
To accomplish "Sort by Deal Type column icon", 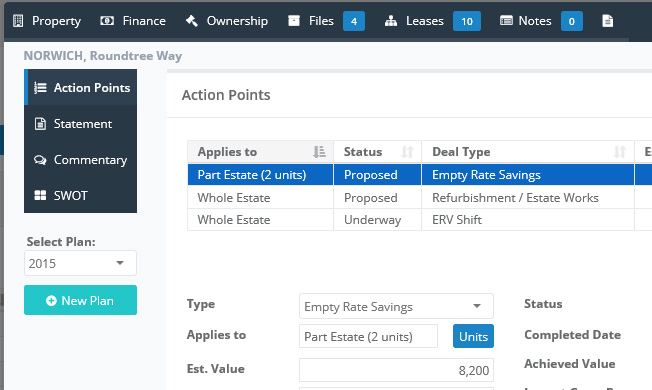I will coord(620,152).
